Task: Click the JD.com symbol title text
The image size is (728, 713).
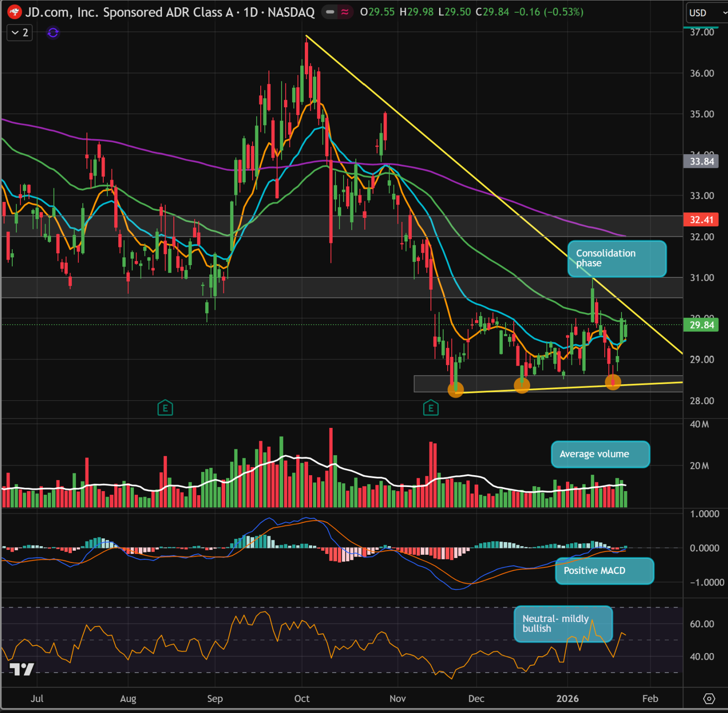Action: (170, 12)
